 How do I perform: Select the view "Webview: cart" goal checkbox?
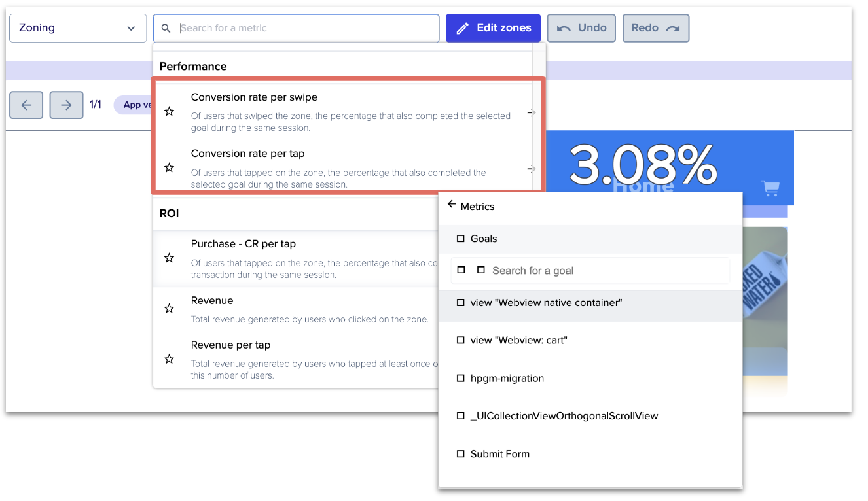tap(459, 340)
